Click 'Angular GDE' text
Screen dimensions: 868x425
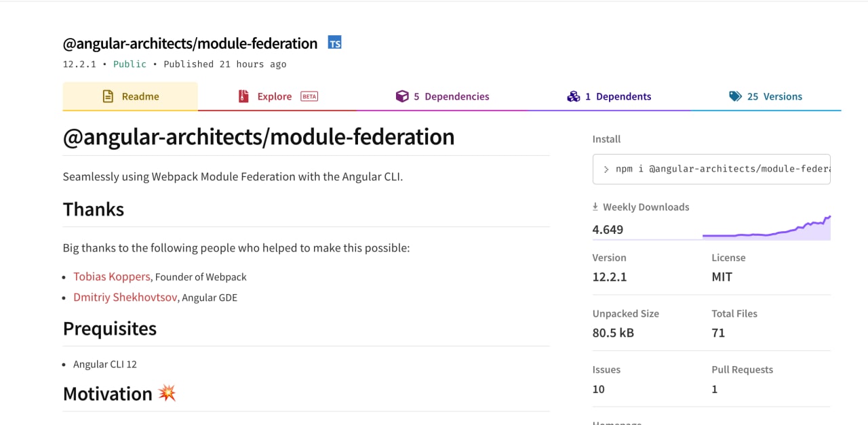pos(210,298)
